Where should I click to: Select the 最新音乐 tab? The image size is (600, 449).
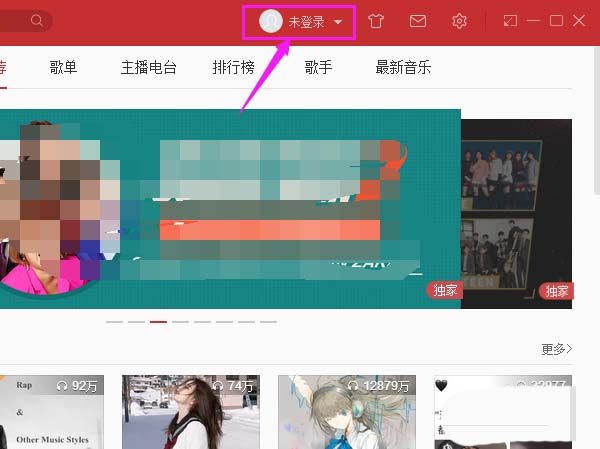tap(403, 67)
